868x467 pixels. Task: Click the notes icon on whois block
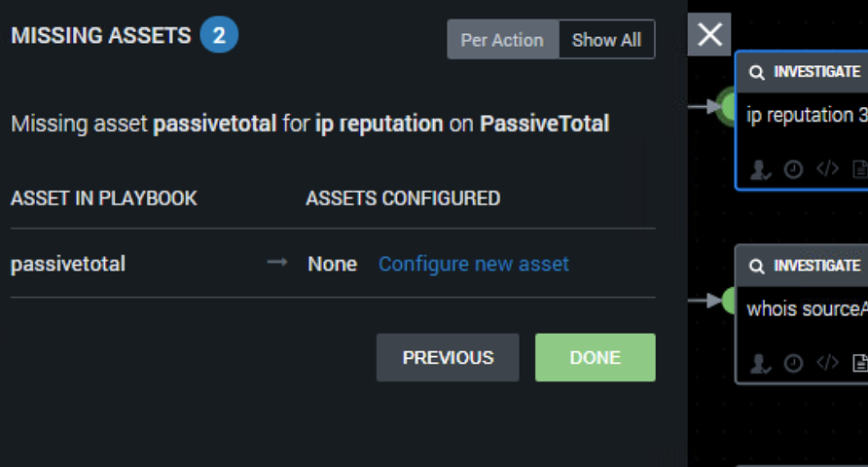[859, 364]
